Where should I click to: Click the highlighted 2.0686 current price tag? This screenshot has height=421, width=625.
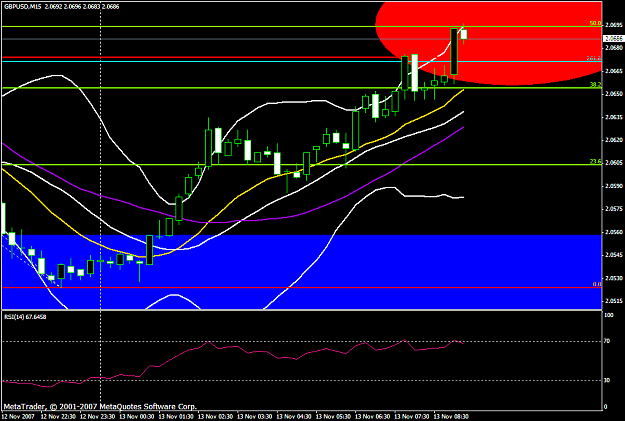click(x=614, y=38)
